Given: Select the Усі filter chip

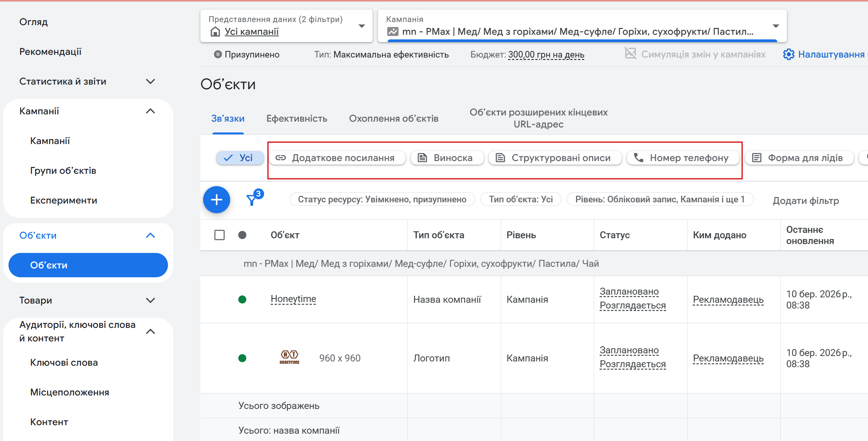Looking at the screenshot, I should [x=240, y=158].
